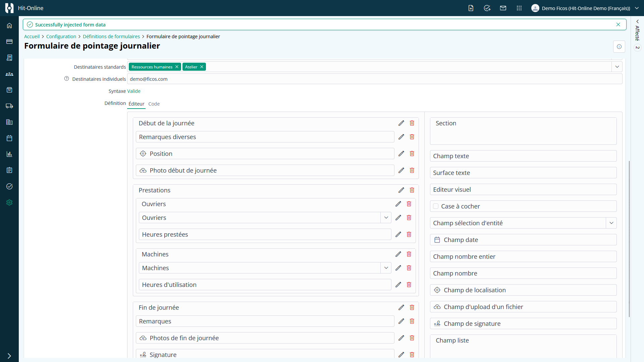Select the Champ de signature component
Image resolution: width=644 pixels, height=362 pixels.
tap(523, 324)
